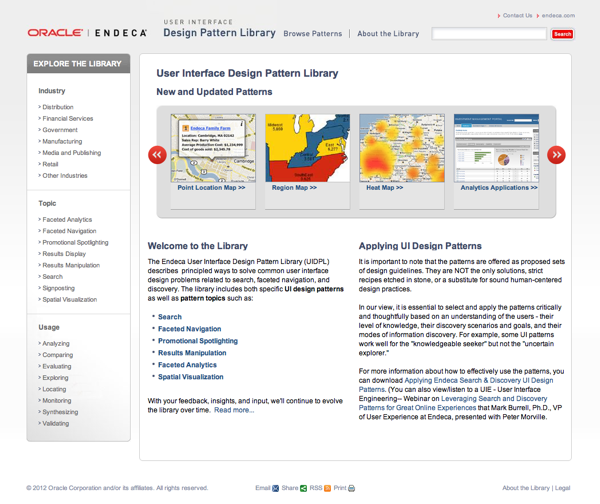Open Results Manipulation sidebar topic
This screenshot has height=504, width=600.
tap(71, 265)
